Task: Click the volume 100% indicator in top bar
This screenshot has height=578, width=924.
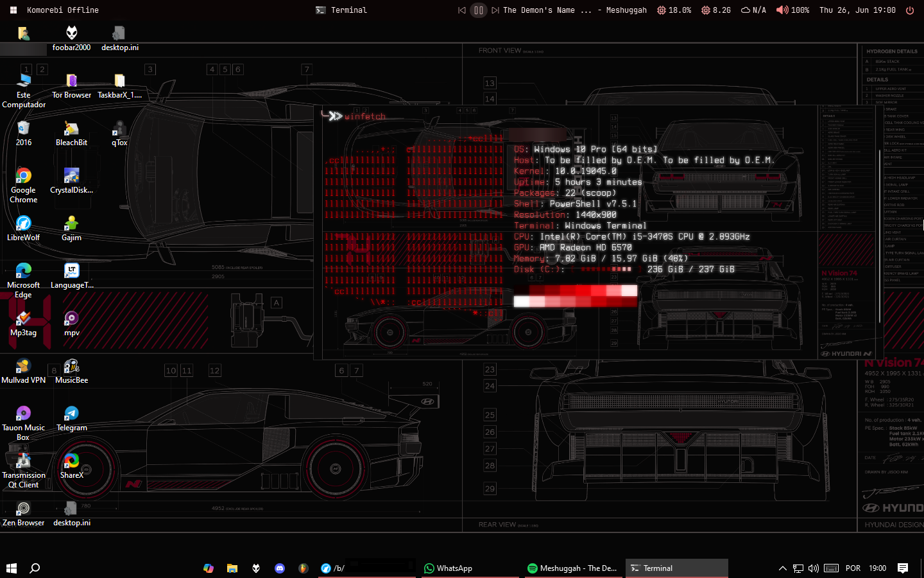Action: 792,10
